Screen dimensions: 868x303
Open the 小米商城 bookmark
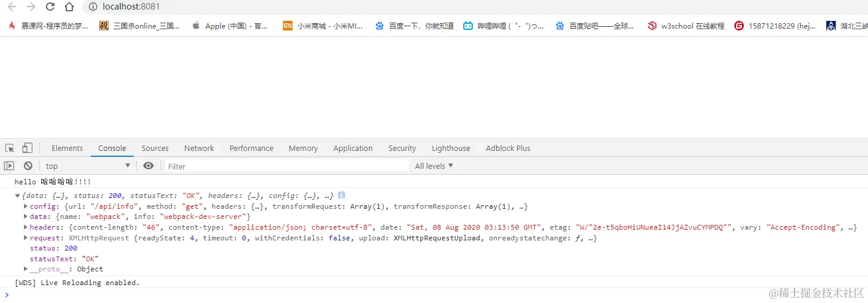click(x=323, y=26)
